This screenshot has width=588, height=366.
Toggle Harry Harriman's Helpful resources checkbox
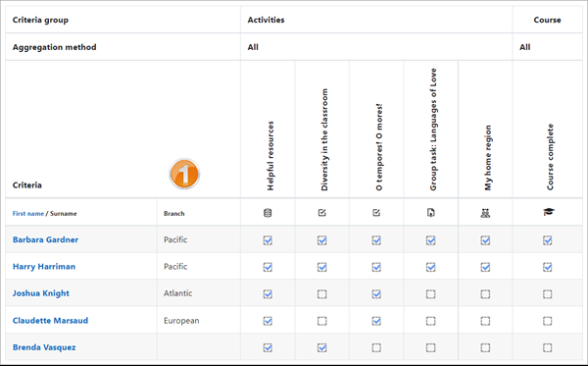tap(268, 267)
